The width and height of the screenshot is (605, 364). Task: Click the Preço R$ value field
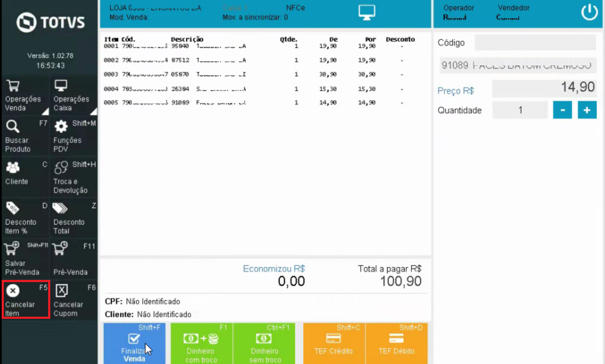545,88
